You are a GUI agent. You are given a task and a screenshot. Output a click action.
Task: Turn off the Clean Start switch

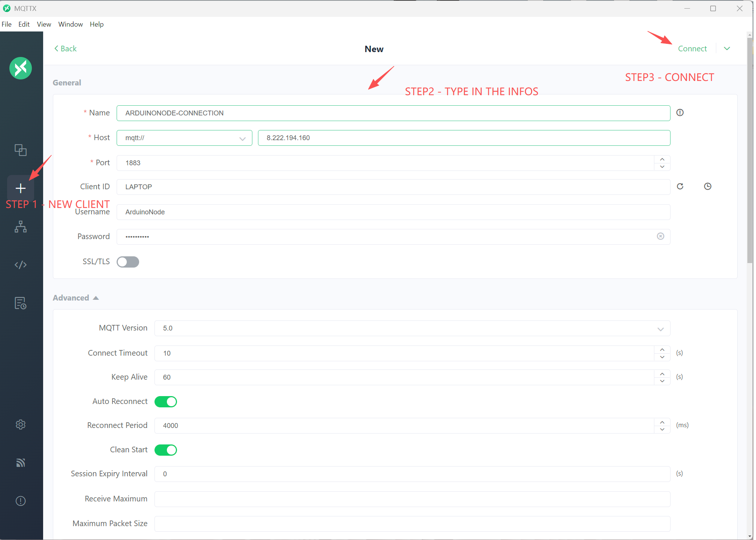(x=166, y=450)
